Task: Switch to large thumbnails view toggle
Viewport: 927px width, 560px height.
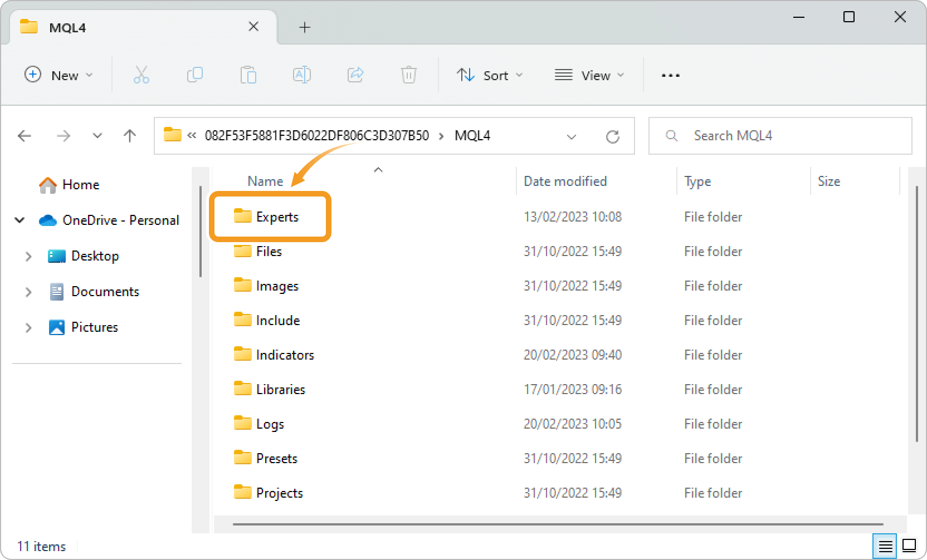Action: click(909, 546)
